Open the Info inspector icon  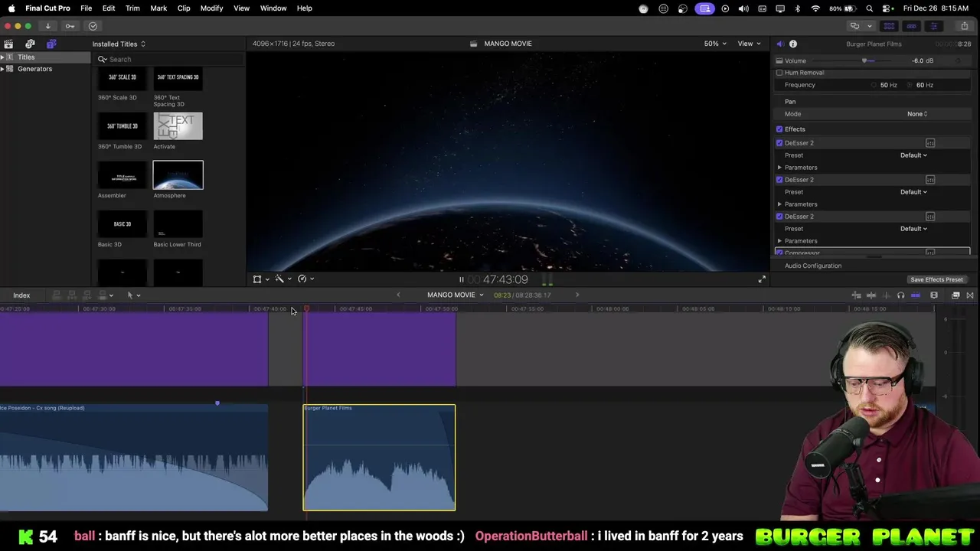point(793,44)
